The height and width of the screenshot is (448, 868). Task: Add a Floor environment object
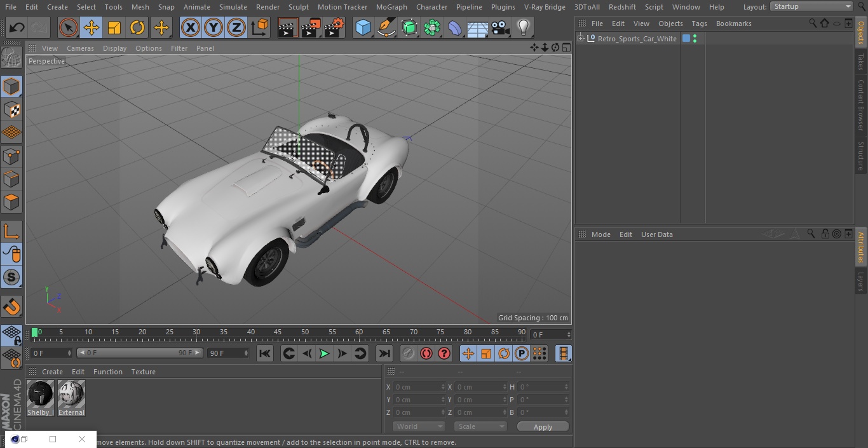coord(477,27)
